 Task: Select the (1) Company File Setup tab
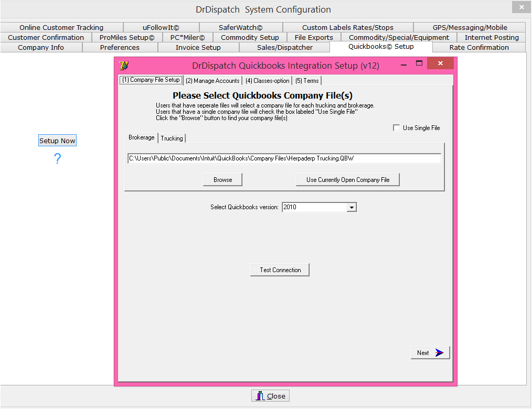pos(151,80)
